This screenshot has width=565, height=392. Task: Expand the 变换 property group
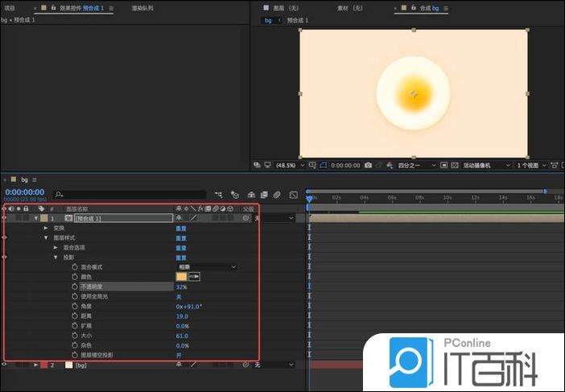(x=46, y=229)
